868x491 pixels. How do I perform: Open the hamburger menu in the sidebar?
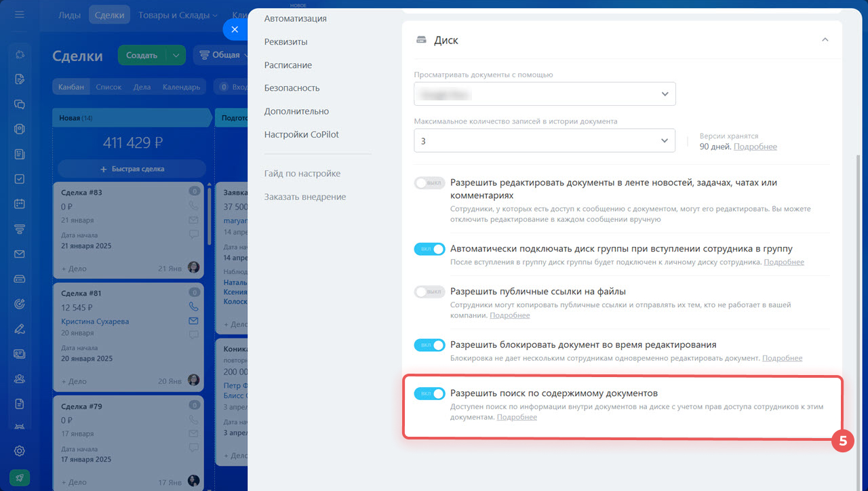pos(19,14)
